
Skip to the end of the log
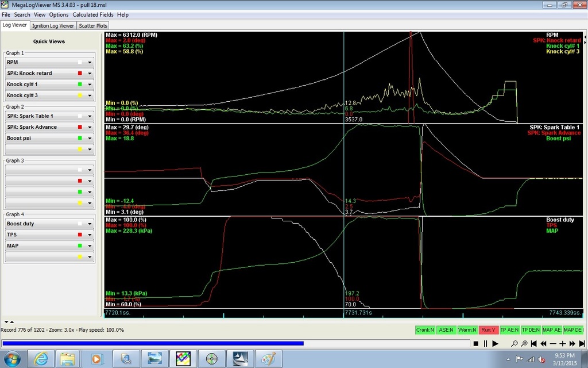[582, 344]
